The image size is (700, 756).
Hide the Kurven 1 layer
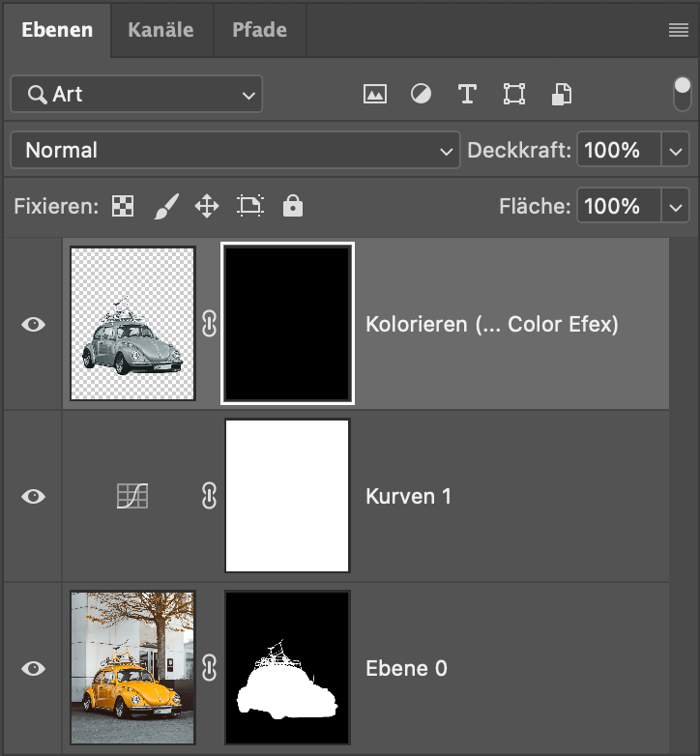33,496
